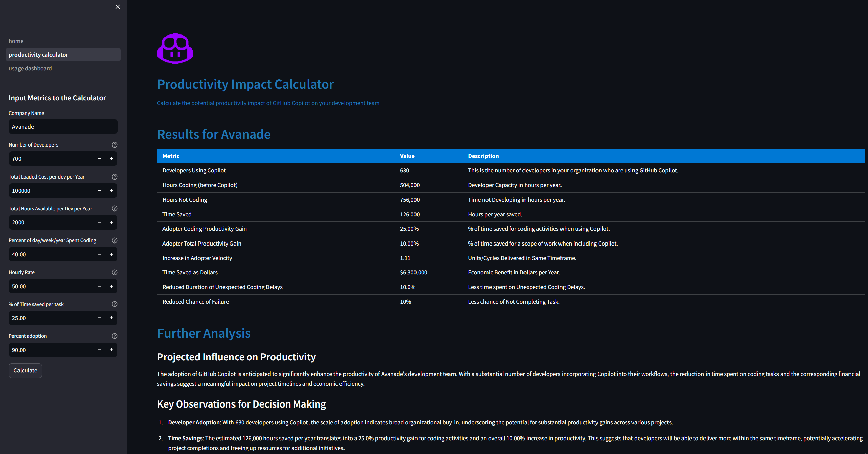
Task: Decrease Total Hours Available with minus
Action: pos(99,222)
